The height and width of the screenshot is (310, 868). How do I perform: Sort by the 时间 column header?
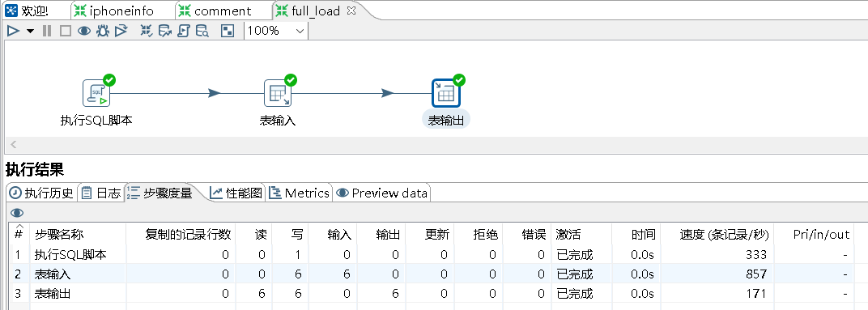636,234
